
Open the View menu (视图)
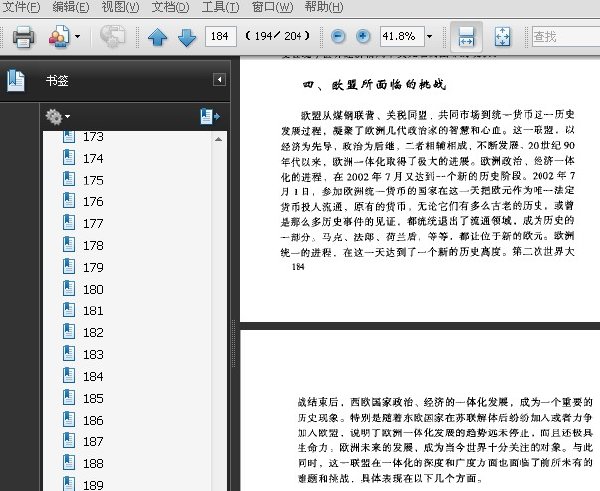pyautogui.click(x=120, y=7)
